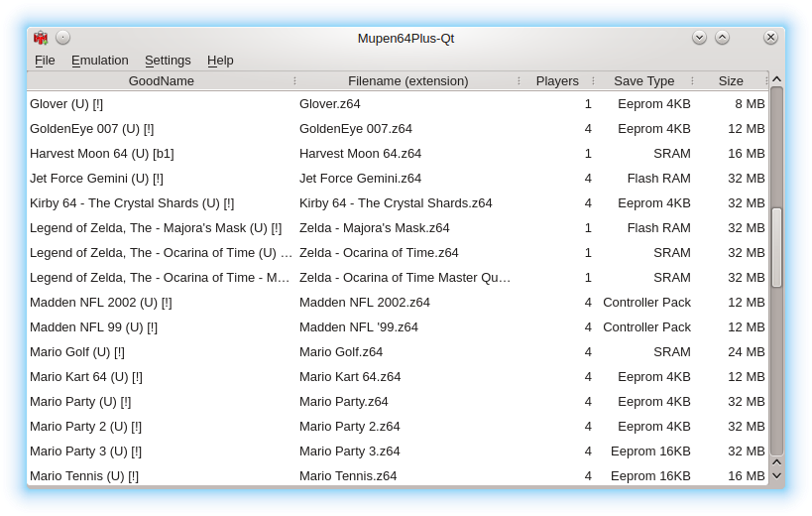Viewport: 812px width, 516px height.
Task: Select Madden NFL 2002 (U) [!] row
Action: (398, 303)
